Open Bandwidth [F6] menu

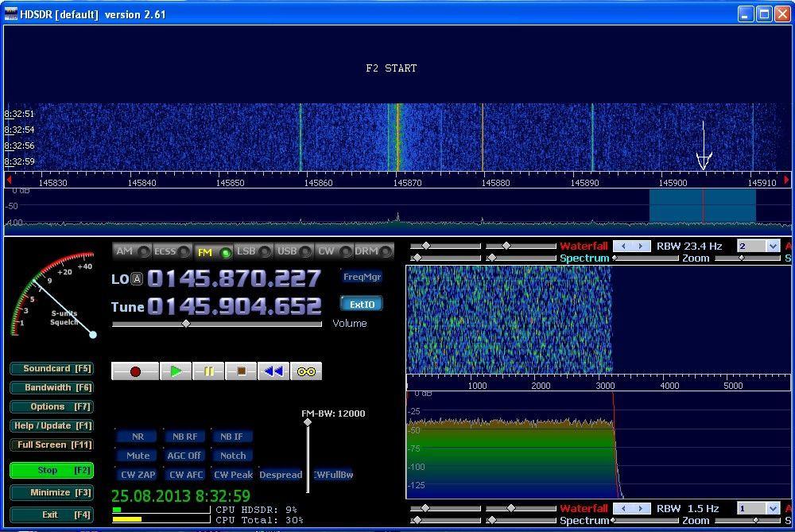point(51,387)
